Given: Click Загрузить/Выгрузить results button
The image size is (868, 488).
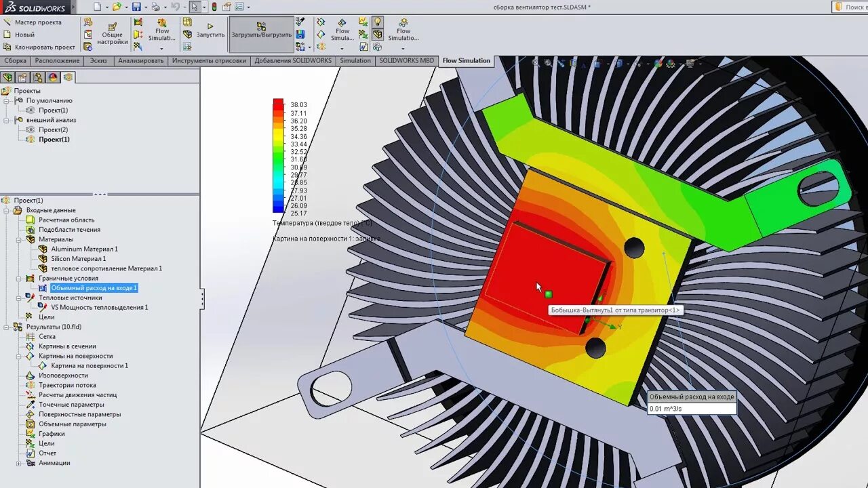Looking at the screenshot, I should tap(261, 35).
